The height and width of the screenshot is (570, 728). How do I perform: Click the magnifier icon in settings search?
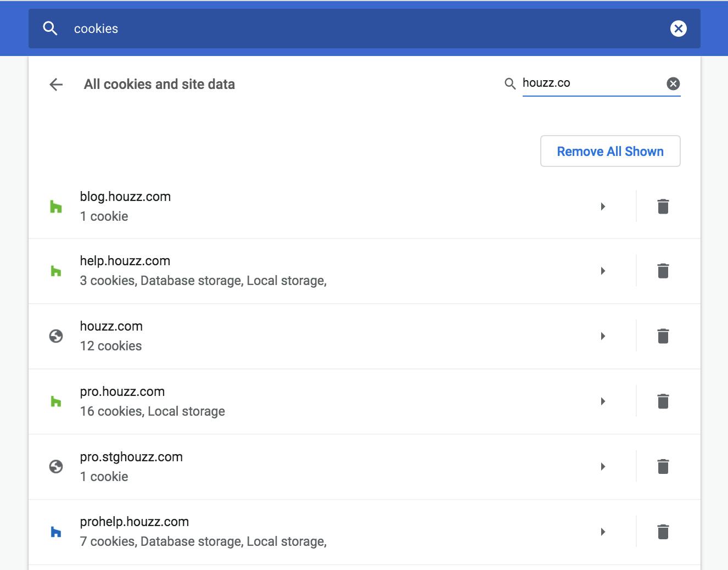(50, 29)
